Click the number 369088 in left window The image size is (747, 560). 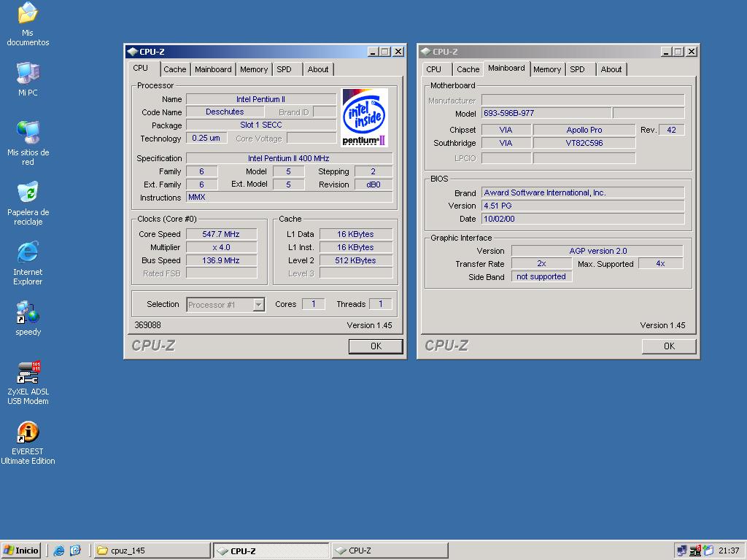[x=147, y=324]
